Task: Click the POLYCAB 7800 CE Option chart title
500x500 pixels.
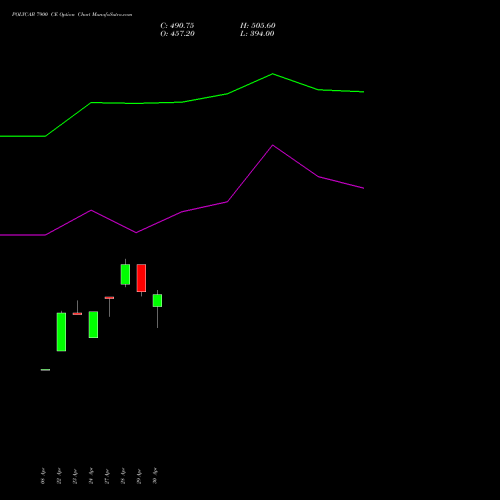Action: click(x=72, y=15)
